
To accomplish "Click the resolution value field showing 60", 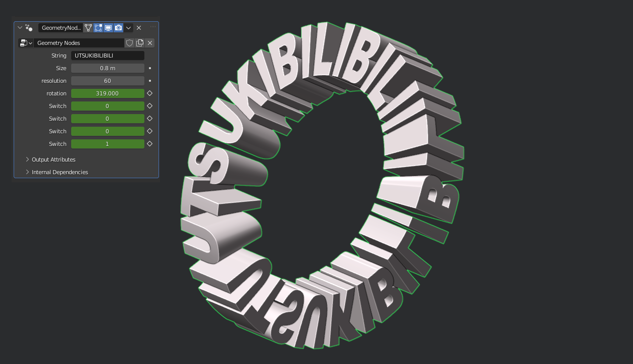I will click(x=108, y=80).
